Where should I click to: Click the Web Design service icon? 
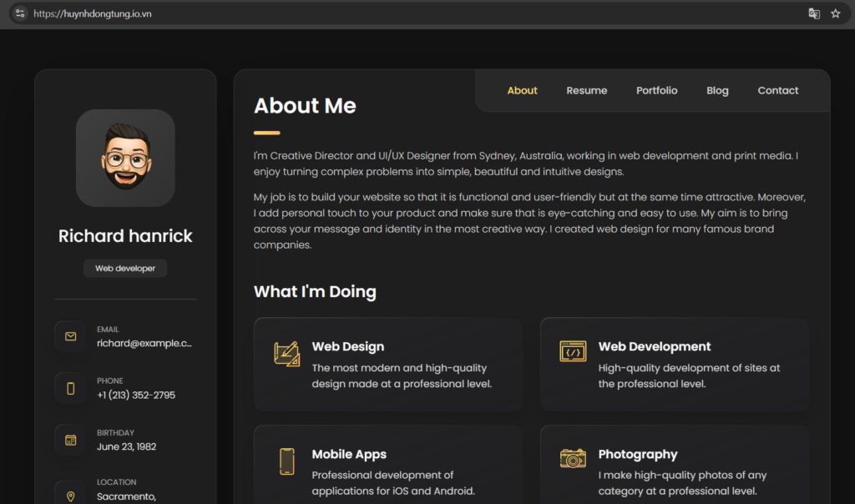tap(286, 354)
